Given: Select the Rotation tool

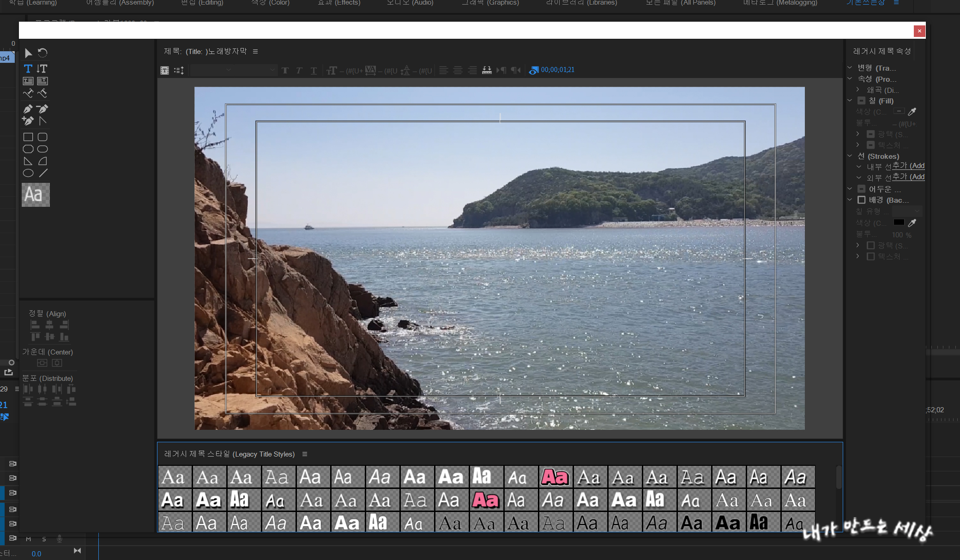Looking at the screenshot, I should click(42, 53).
